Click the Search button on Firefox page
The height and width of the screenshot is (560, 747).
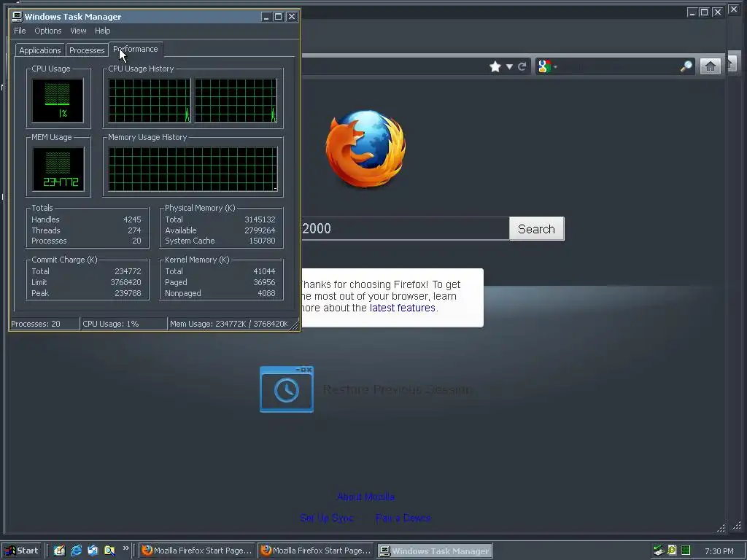[x=536, y=228]
